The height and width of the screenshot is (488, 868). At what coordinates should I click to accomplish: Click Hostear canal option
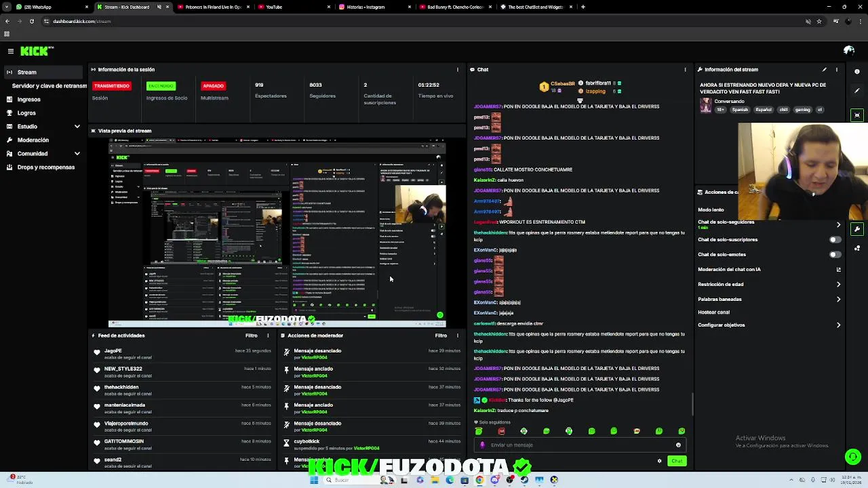[713, 312]
